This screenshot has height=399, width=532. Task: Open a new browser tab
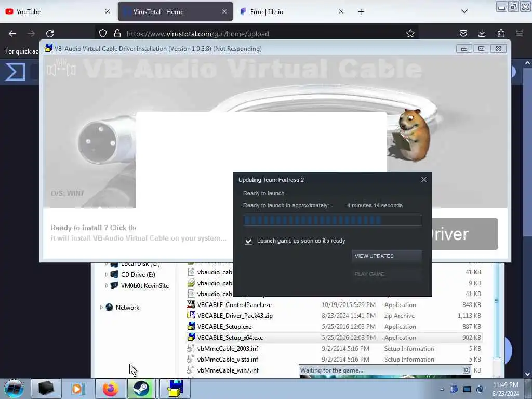(361, 12)
